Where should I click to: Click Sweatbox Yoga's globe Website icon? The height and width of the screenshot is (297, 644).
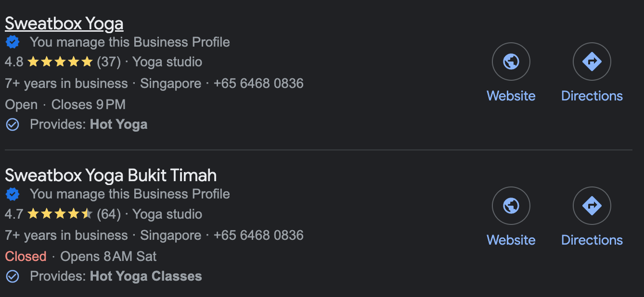click(511, 62)
